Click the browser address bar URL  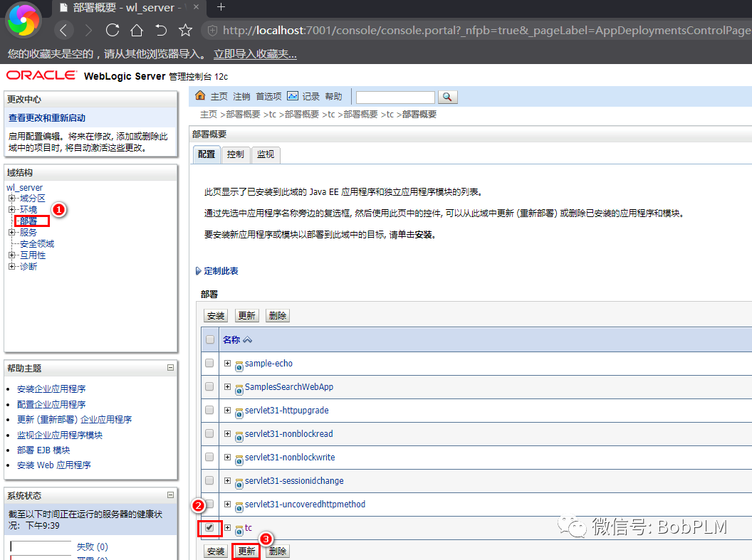coord(487,30)
